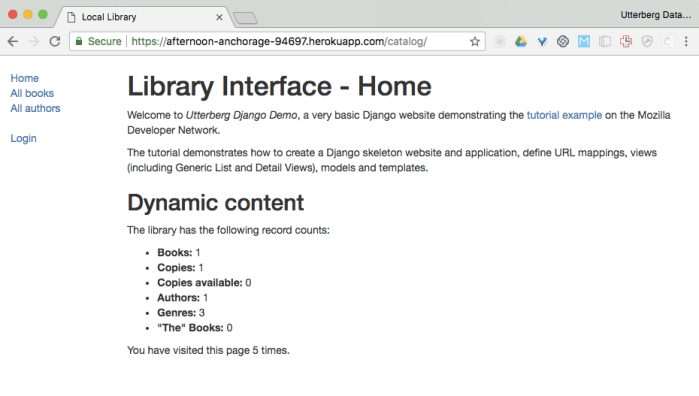Click the Library Interface - Home heading
Image resolution: width=699 pixels, height=396 pixels.
[x=280, y=86]
